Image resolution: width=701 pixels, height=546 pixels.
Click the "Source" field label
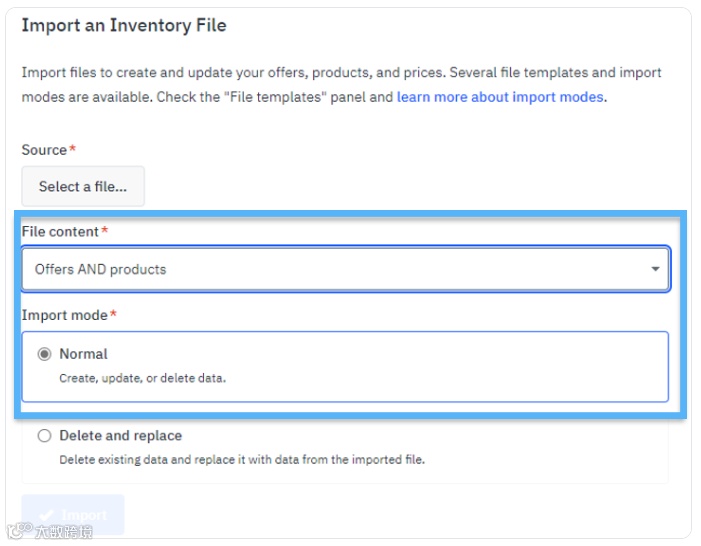coord(44,150)
